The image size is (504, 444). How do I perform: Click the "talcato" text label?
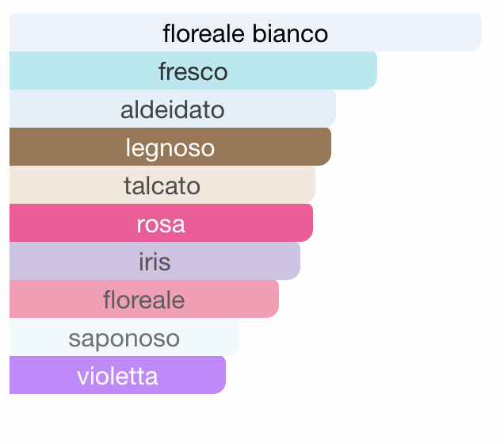[162, 186]
